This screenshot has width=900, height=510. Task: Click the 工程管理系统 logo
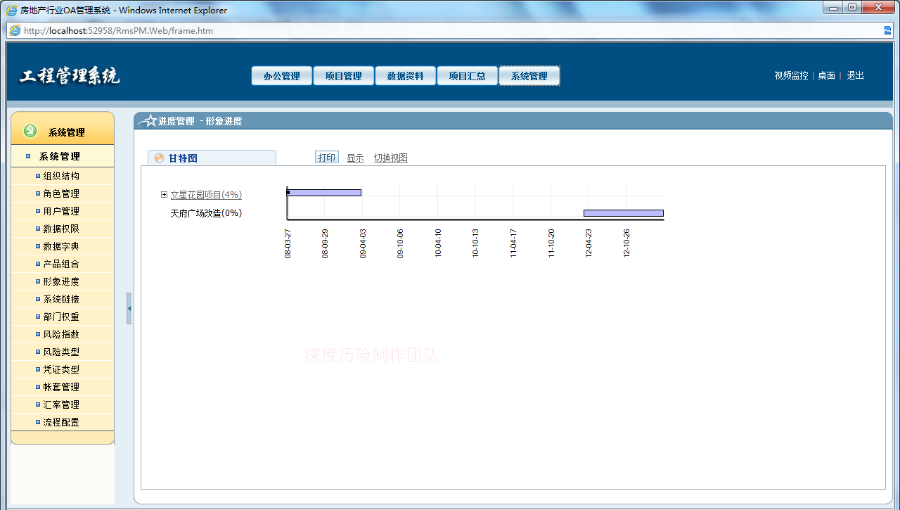point(69,76)
